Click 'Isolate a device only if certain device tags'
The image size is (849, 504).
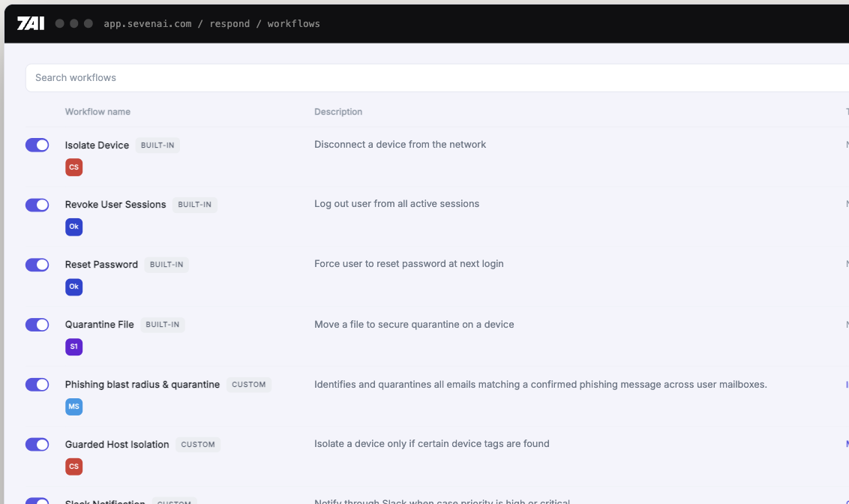[x=432, y=443]
